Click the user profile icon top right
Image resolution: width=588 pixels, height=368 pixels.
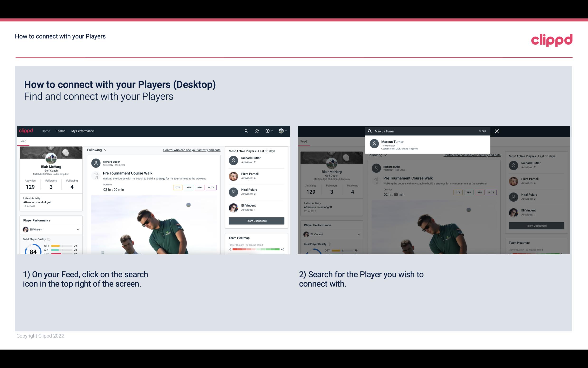click(x=281, y=131)
